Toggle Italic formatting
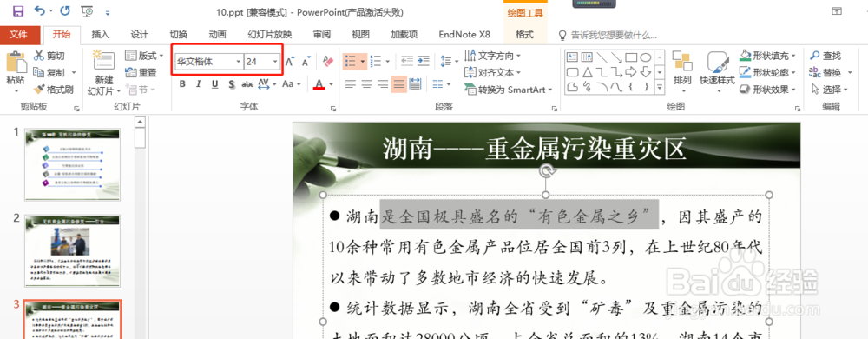 coord(198,84)
